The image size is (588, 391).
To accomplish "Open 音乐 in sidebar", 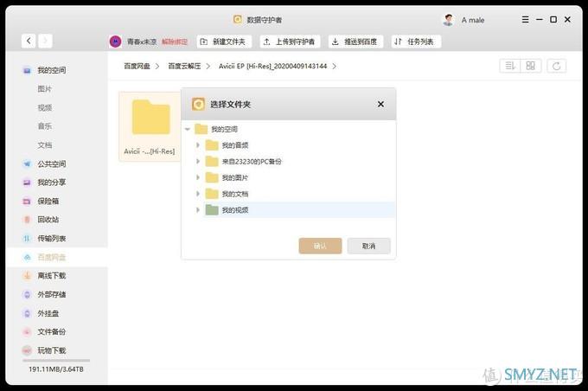I will pos(45,126).
